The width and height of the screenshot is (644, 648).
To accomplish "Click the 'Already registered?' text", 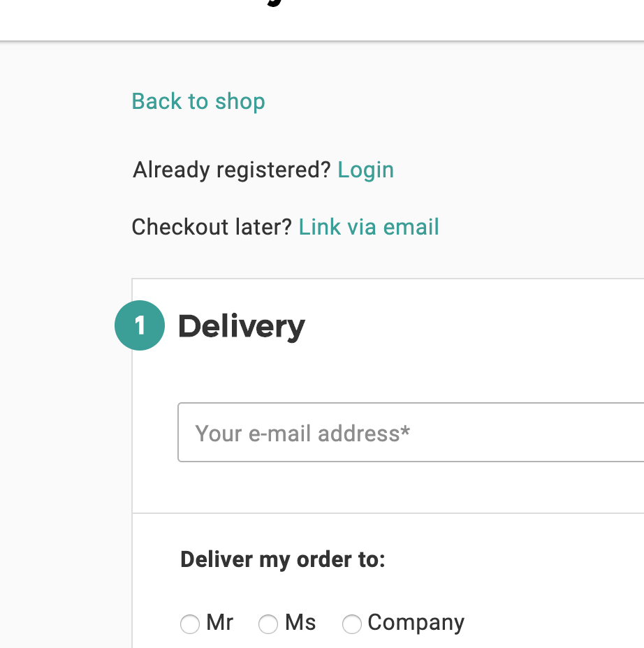I will 231,170.
